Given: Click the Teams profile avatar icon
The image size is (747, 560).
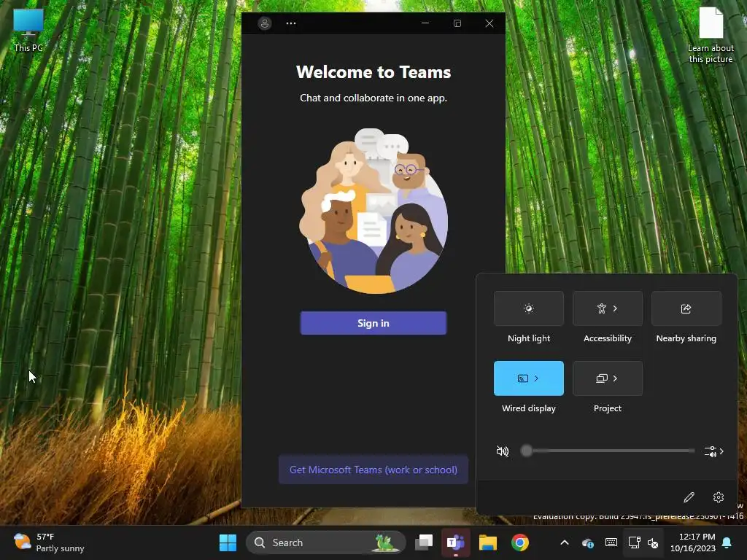Looking at the screenshot, I should click(264, 23).
